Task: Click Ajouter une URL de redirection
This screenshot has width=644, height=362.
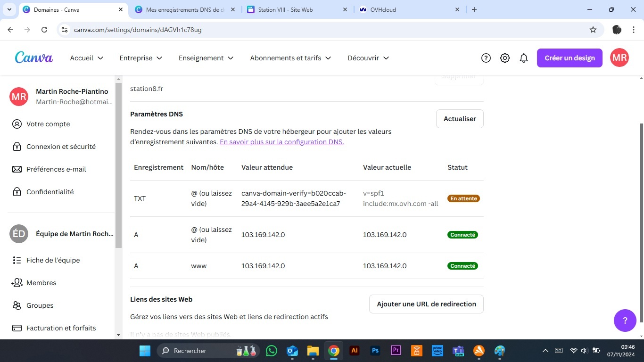Action: 426,304
